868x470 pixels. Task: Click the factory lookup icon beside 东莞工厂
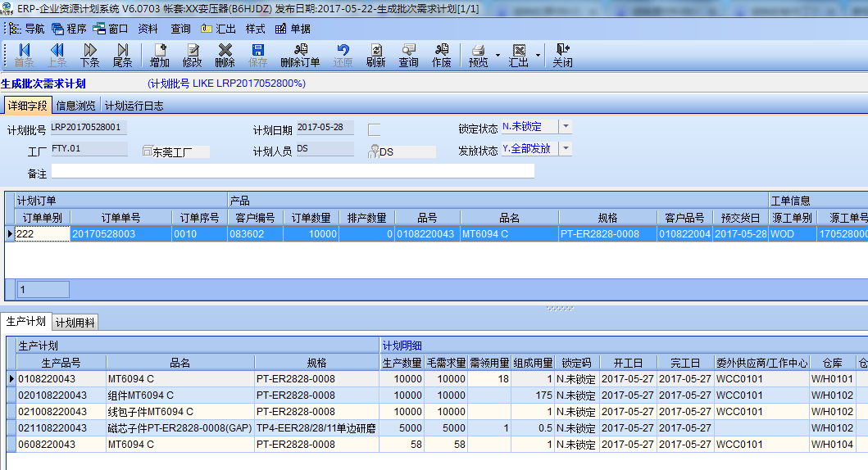(148, 151)
